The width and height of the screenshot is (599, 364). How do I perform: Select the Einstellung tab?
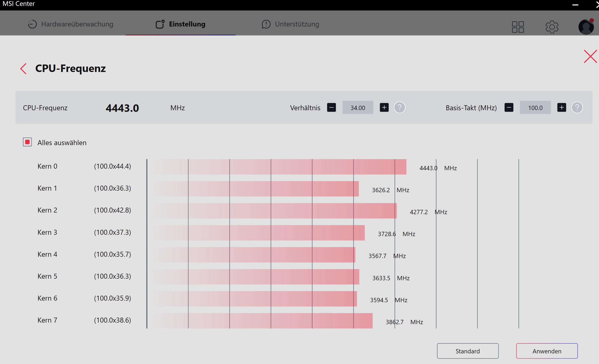(x=181, y=24)
